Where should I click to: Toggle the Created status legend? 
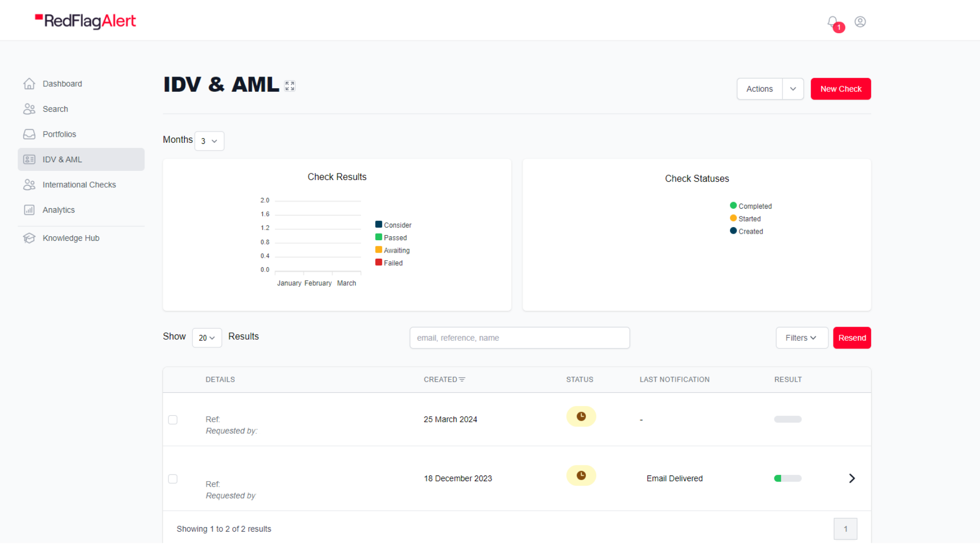pyautogui.click(x=746, y=231)
